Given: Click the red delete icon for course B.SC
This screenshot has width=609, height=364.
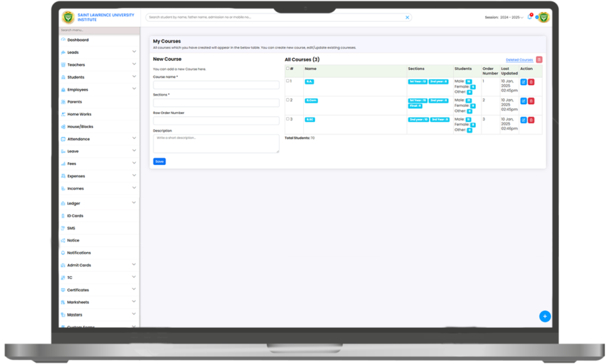Looking at the screenshot, I should pyautogui.click(x=531, y=120).
